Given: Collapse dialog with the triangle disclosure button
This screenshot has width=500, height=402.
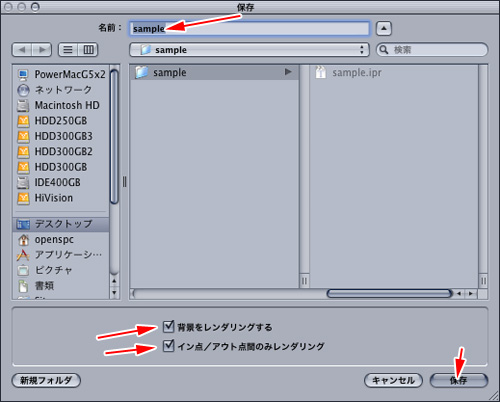Looking at the screenshot, I should pyautogui.click(x=384, y=29).
